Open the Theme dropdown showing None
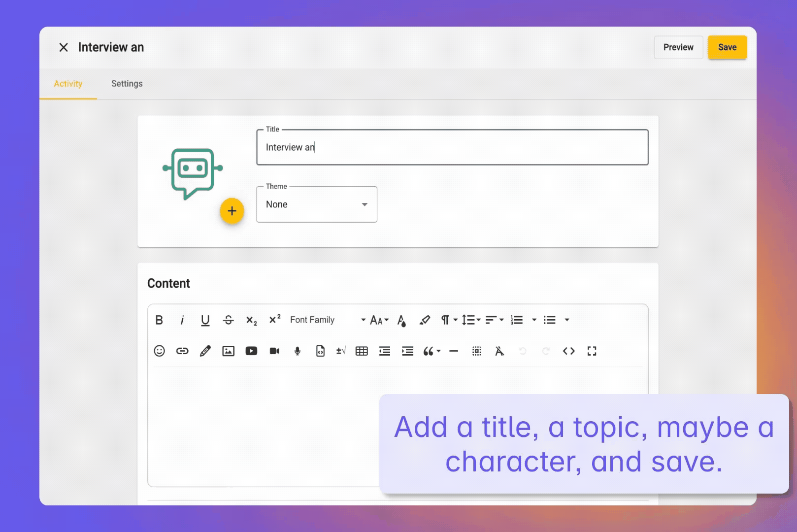 pyautogui.click(x=317, y=204)
